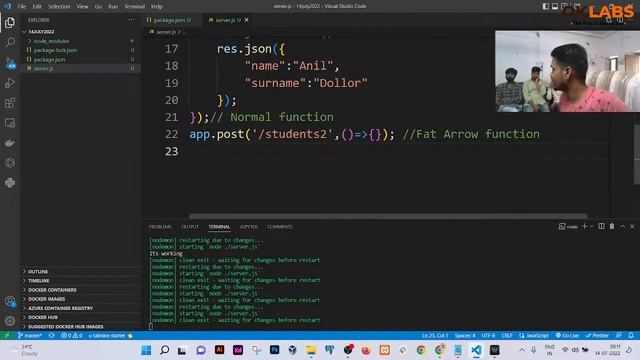Open the File menu
Viewport: 640px width, 360px height.
coord(22,7)
